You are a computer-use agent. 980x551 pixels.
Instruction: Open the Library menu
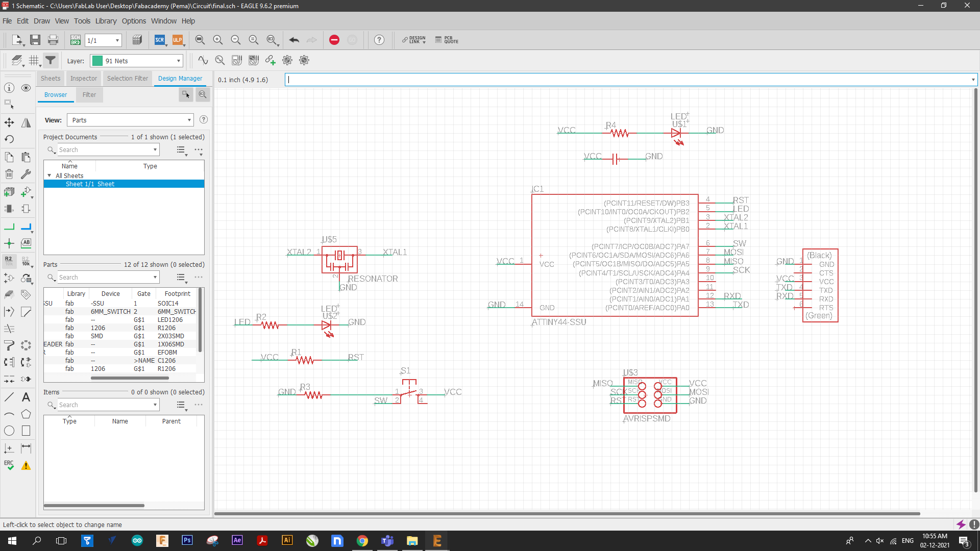coord(106,21)
